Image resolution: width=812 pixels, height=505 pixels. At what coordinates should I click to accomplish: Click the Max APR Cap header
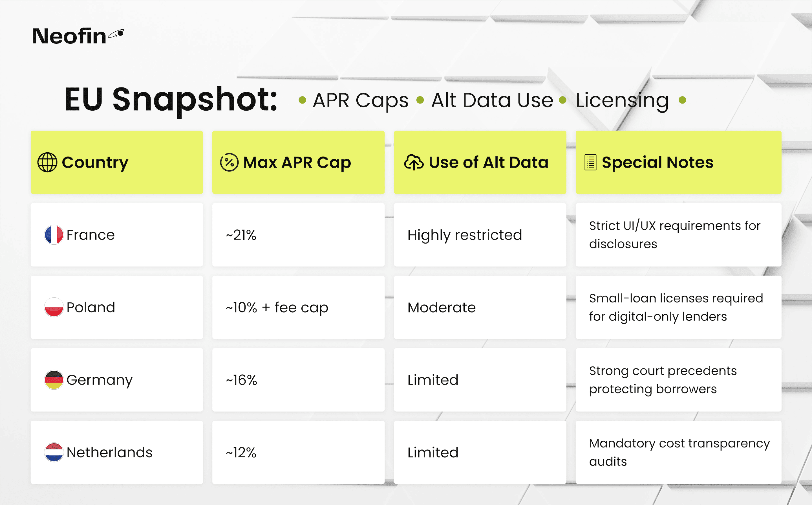[298, 162]
